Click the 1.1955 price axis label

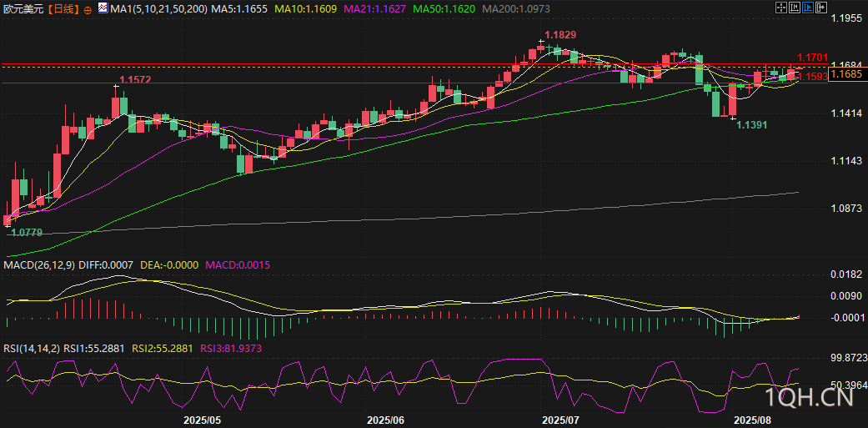click(x=847, y=18)
